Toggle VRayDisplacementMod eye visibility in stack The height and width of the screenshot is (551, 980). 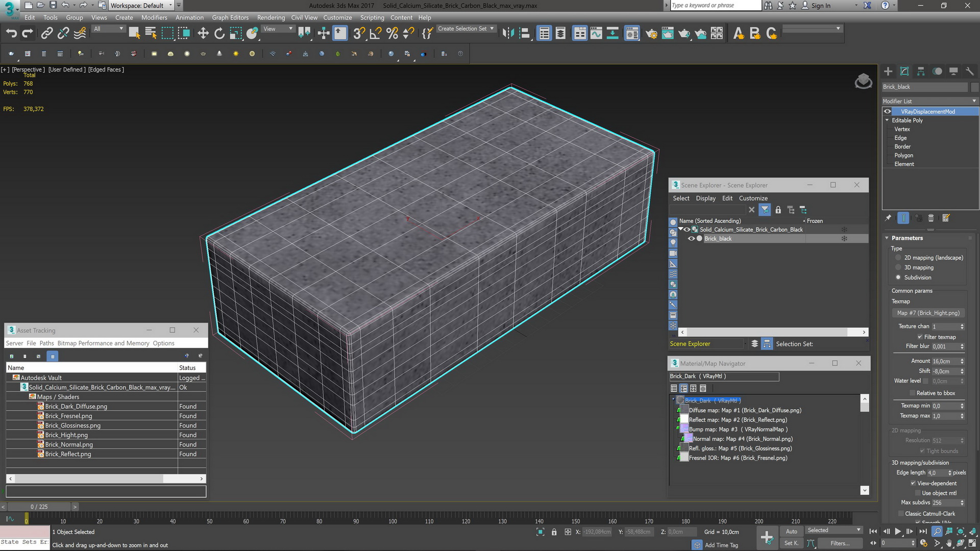888,112
